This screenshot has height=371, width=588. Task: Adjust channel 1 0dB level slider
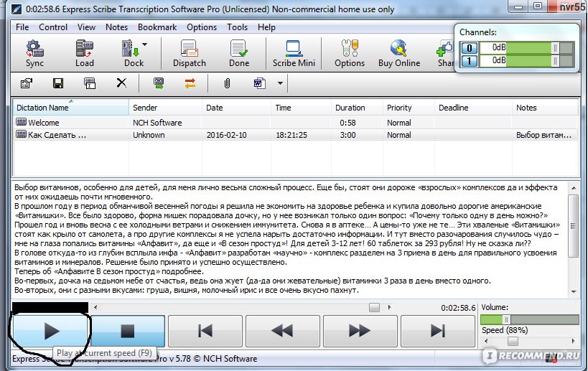pos(555,61)
